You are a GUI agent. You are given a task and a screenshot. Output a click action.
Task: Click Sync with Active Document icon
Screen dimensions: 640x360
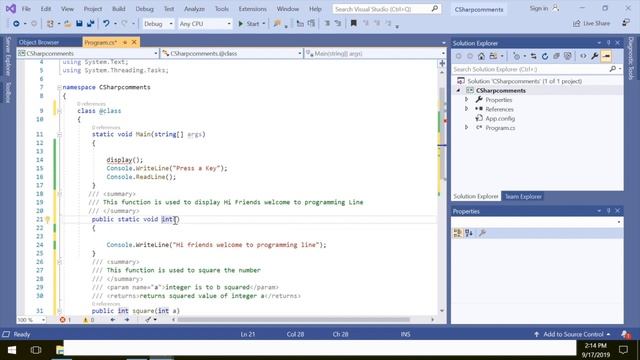tap(533, 56)
